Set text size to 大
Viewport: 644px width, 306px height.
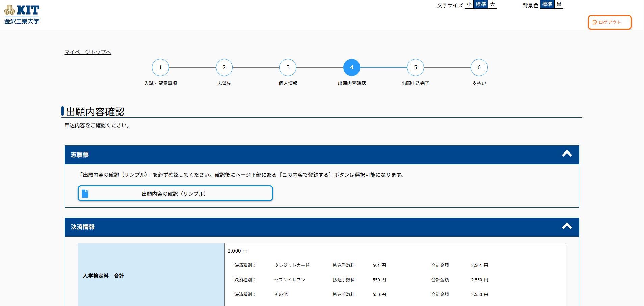[493, 4]
